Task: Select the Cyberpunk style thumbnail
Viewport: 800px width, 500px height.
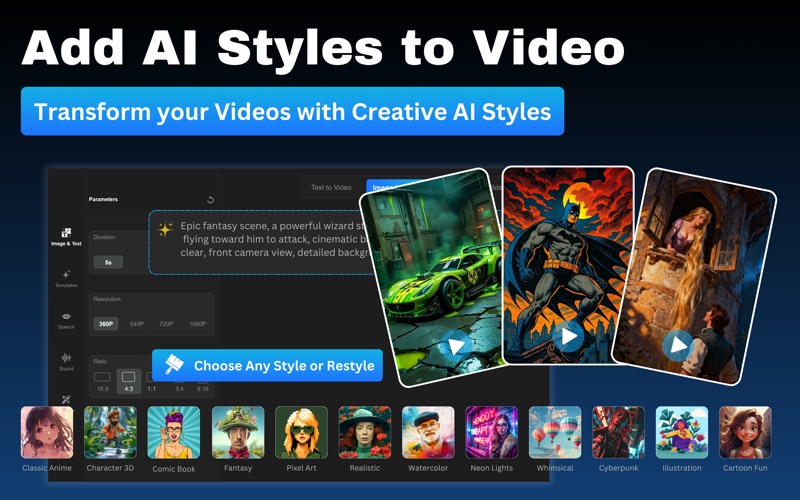Action: (x=618, y=433)
